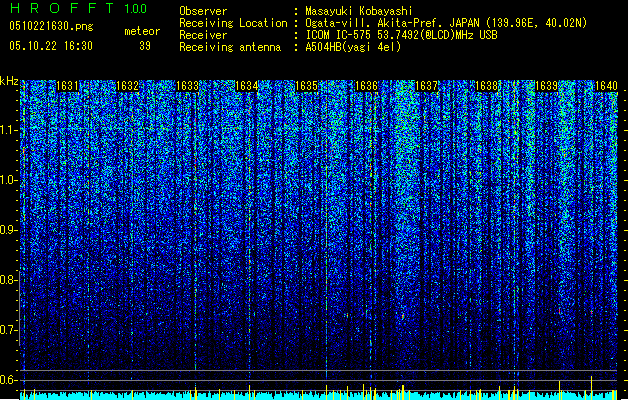The height and width of the screenshot is (400, 629).
Task: Click the Receiving antenna label
Action: [230, 47]
